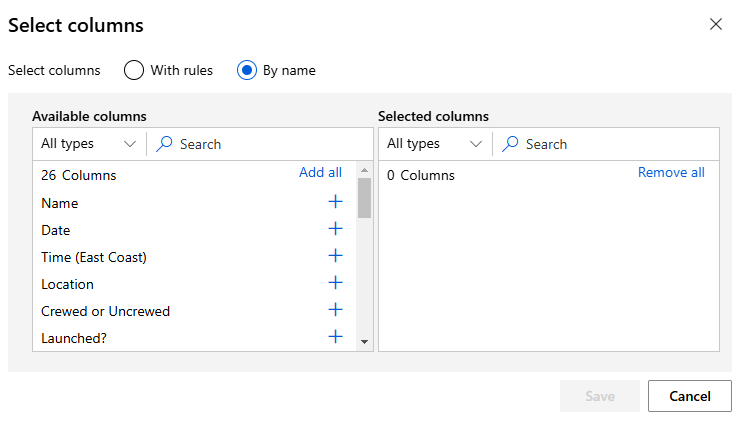This screenshot has width=742, height=430.
Task: Click the Cancel button
Action: 689,396
